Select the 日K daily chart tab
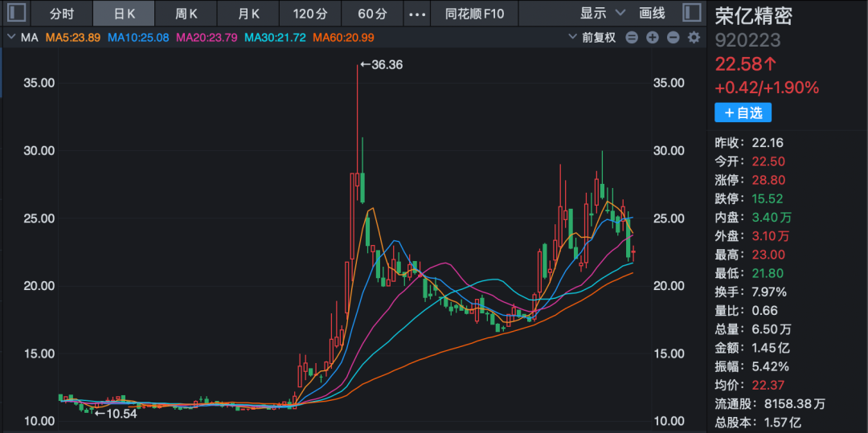Image resolution: width=868 pixels, height=433 pixels. point(124,14)
